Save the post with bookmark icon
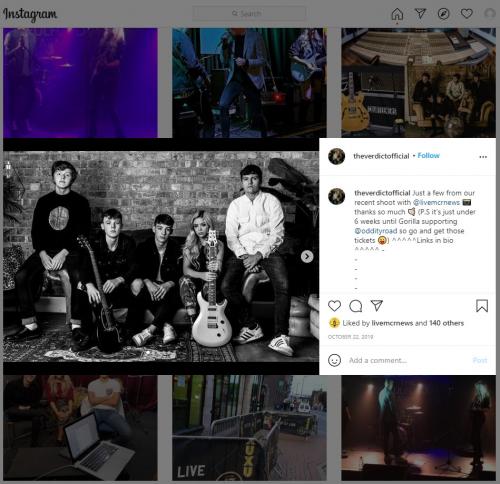Image resolution: width=500 pixels, height=484 pixels. [x=482, y=306]
